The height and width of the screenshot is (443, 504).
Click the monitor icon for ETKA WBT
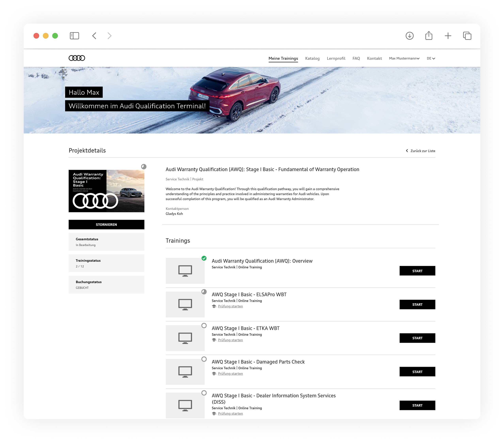[x=185, y=338]
